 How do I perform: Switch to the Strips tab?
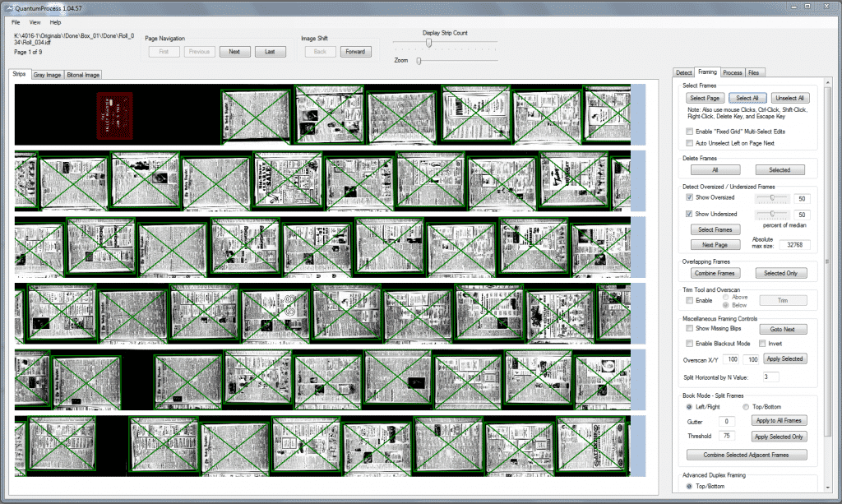(x=20, y=74)
